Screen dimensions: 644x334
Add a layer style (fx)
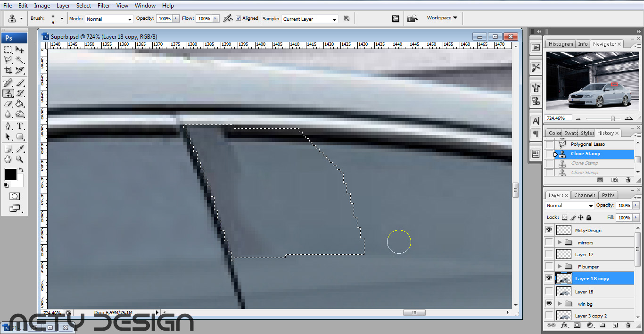(564, 325)
